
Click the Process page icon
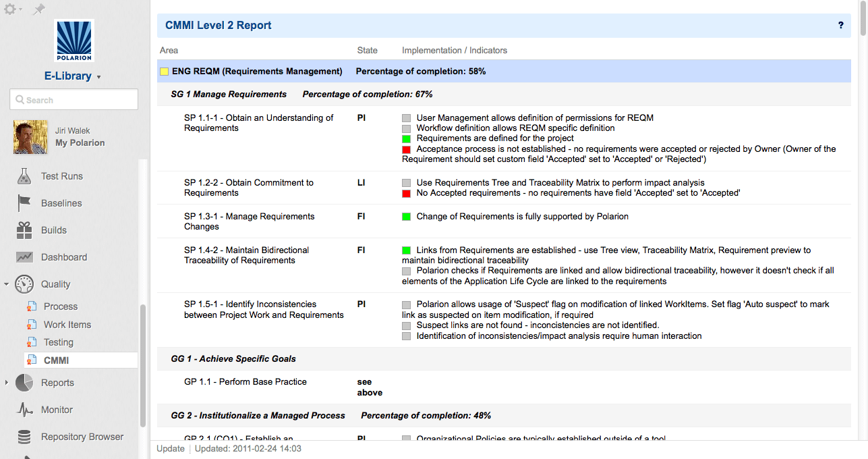32,306
